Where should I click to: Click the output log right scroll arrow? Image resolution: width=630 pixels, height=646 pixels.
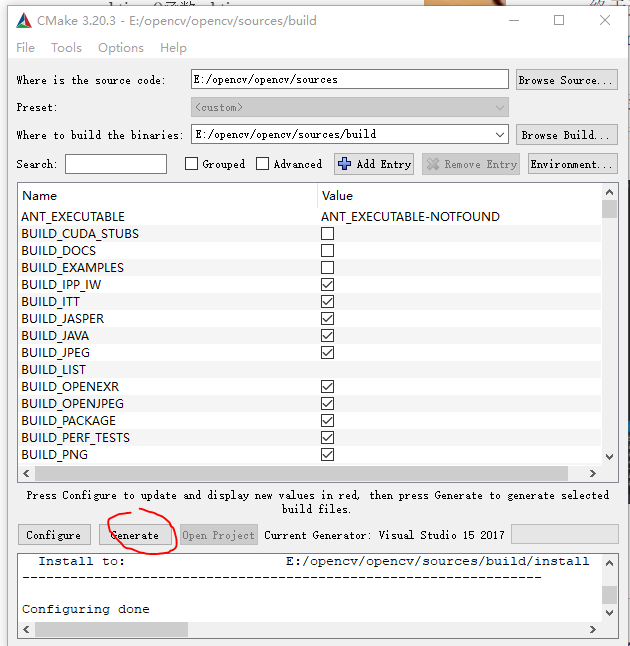593,630
